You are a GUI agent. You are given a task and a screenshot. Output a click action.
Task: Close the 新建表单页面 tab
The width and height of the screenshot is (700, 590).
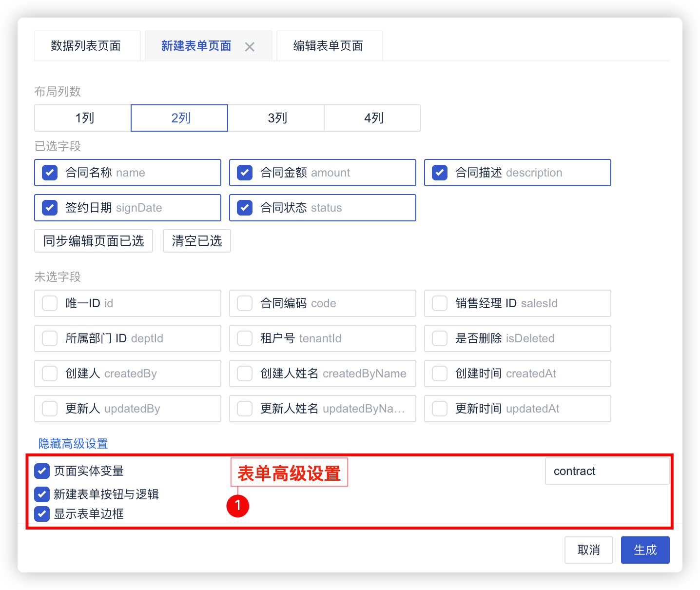(250, 46)
